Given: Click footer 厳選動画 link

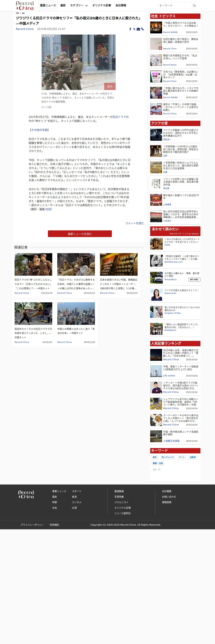Looking at the screenshot, I should coord(119,491).
